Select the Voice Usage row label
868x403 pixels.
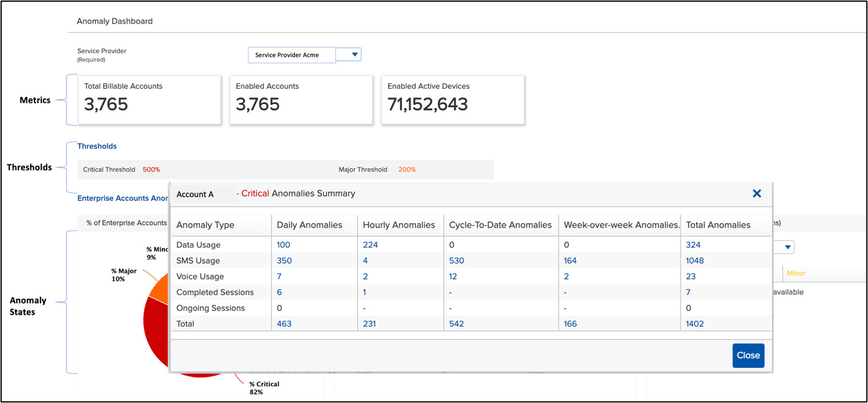coord(200,277)
